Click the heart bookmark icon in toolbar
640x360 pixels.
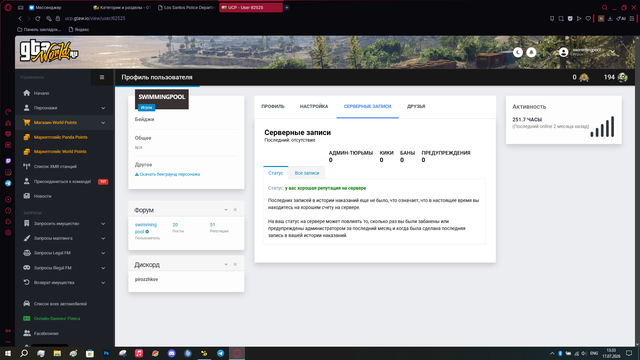tap(588, 18)
